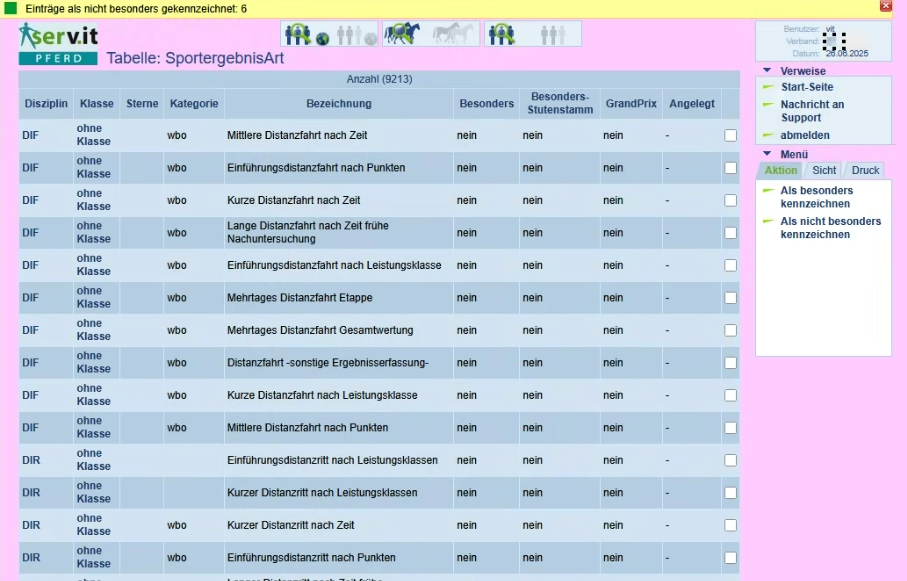Click the greyed-out persons with globe icon

tap(356, 35)
